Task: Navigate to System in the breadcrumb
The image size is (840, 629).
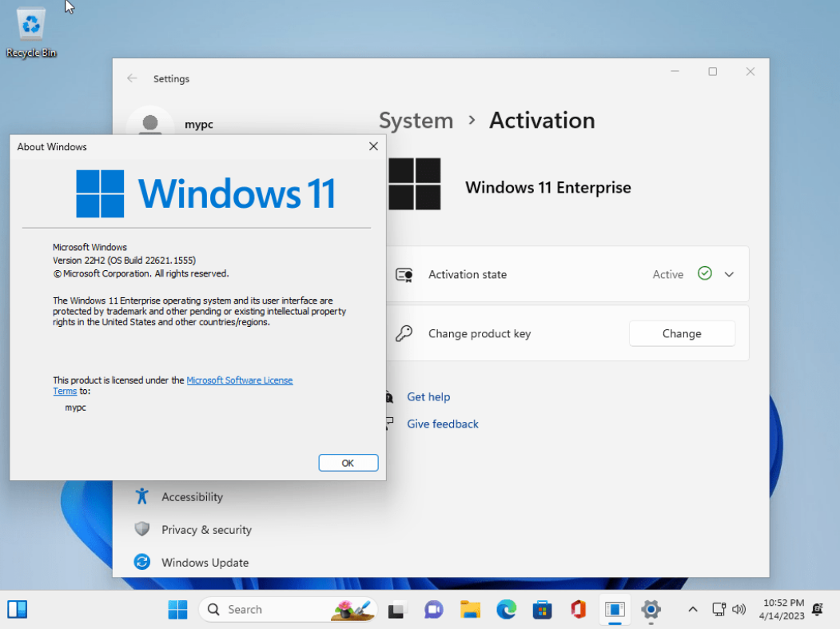Action: point(416,121)
